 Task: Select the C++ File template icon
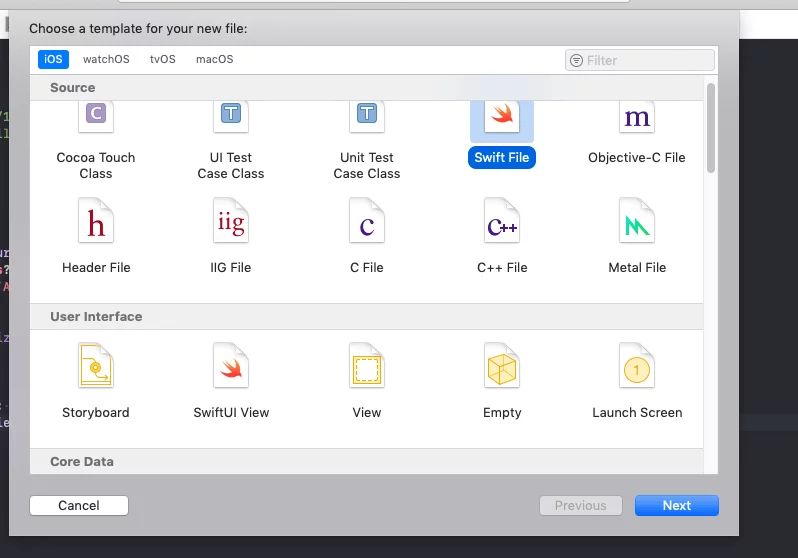502,220
